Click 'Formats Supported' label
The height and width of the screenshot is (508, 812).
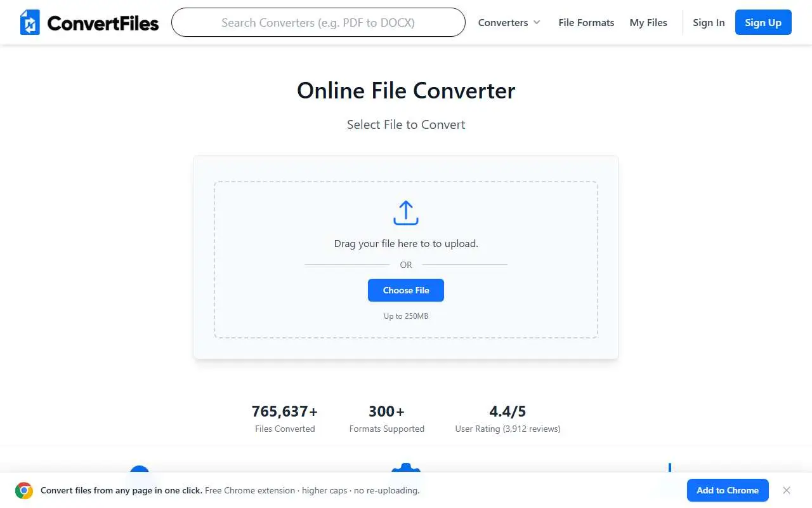[x=386, y=429]
